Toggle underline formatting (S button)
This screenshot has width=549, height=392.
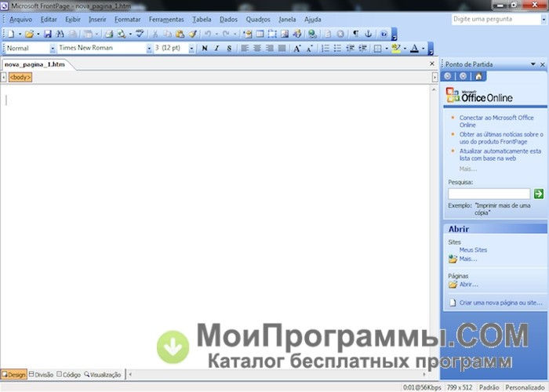(x=229, y=49)
